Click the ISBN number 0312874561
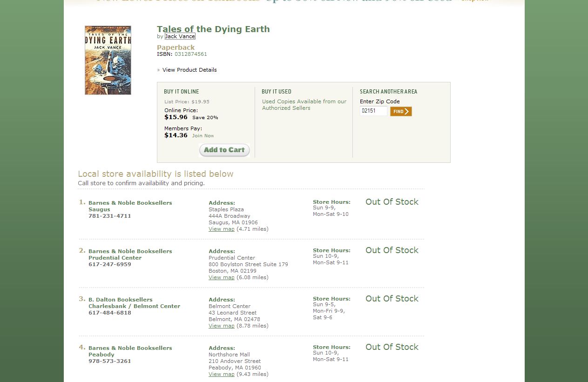588x382 pixels. (191, 54)
